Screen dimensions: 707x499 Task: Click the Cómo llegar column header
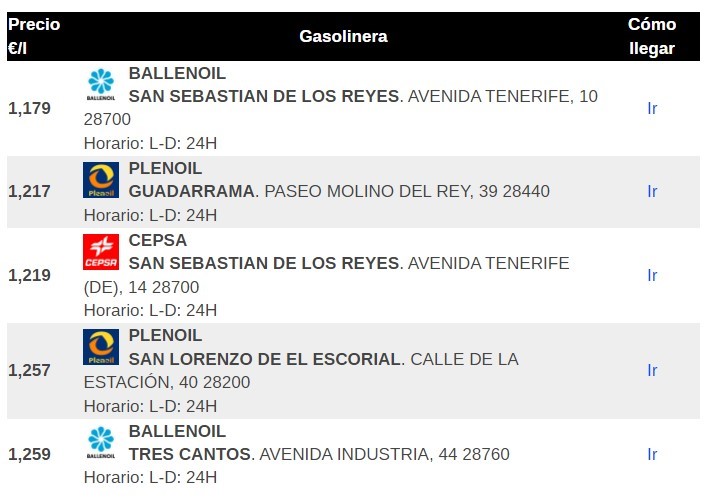652,36
